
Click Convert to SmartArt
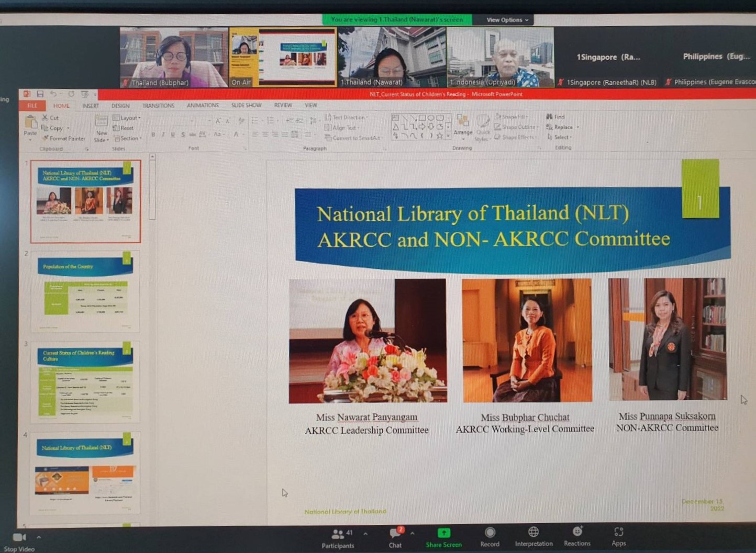[353, 138]
